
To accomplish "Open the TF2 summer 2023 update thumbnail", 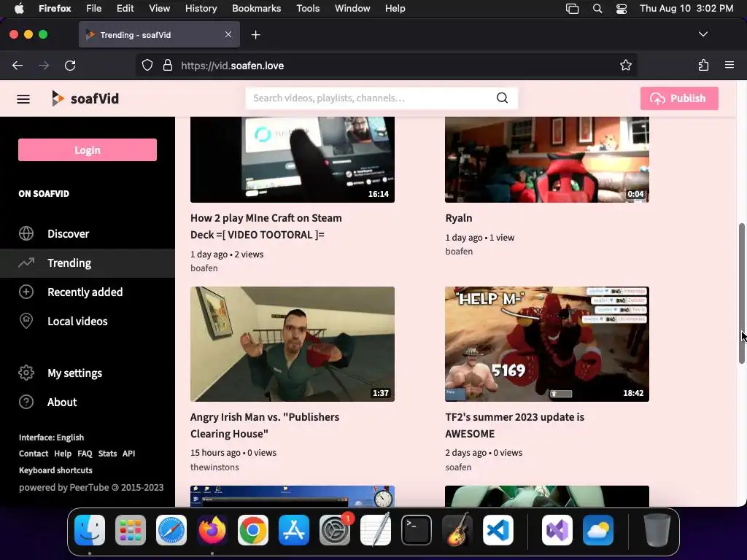I will [x=547, y=344].
